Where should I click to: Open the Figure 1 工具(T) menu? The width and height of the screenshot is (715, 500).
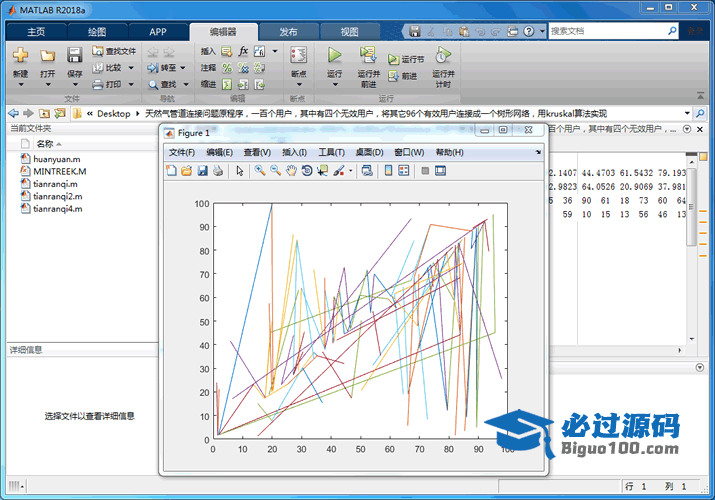click(331, 152)
